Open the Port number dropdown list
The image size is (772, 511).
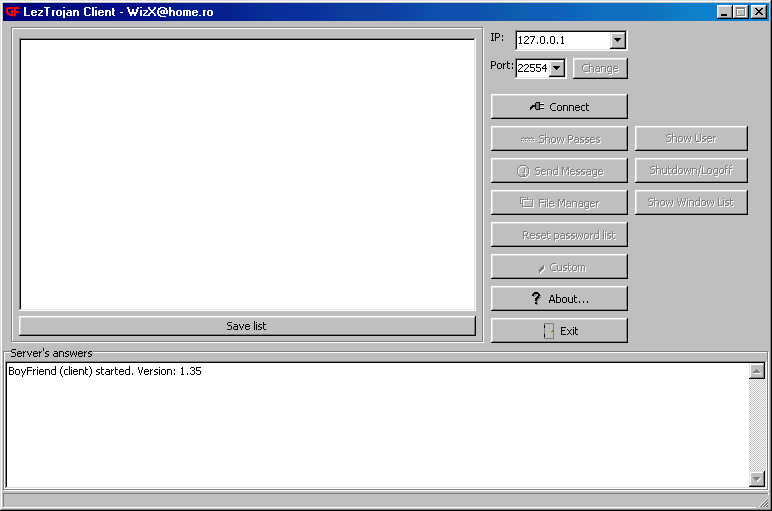(557, 68)
